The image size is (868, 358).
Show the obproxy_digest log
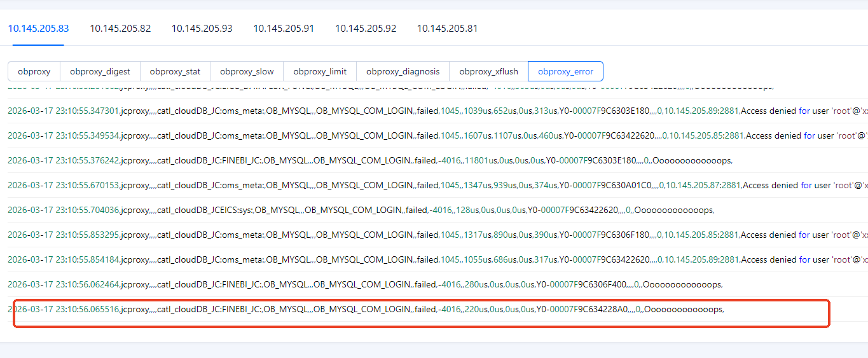click(x=100, y=72)
